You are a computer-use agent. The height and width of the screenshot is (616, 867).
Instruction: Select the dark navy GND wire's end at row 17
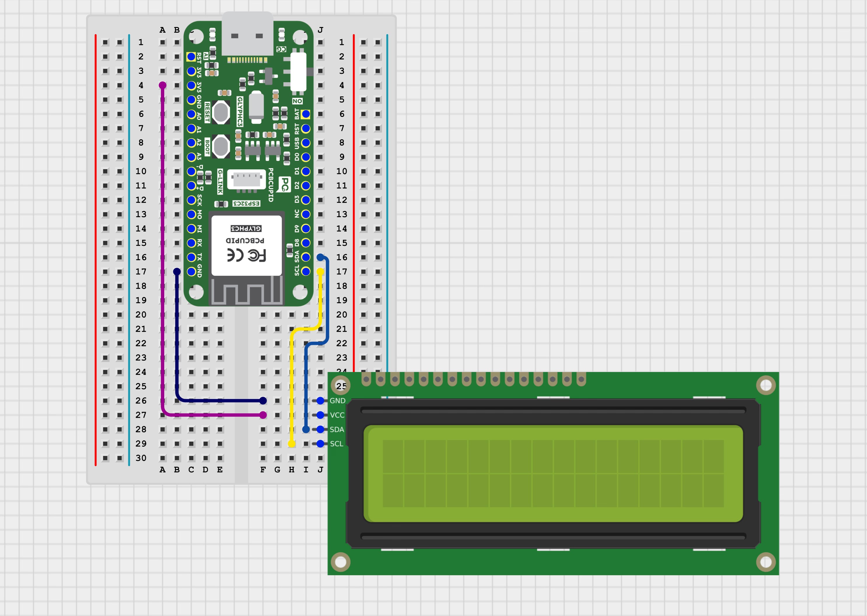click(x=177, y=272)
